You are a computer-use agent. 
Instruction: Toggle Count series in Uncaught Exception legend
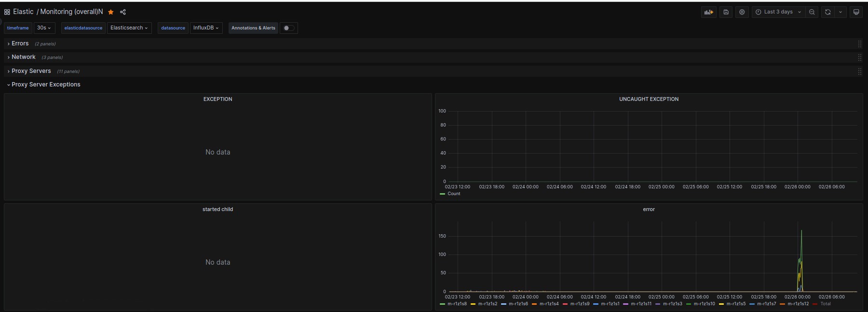pyautogui.click(x=453, y=194)
